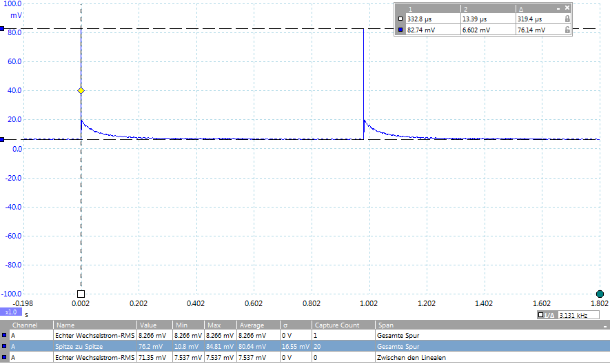Click the Average column header
The width and height of the screenshot is (610, 364).
[x=252, y=325]
